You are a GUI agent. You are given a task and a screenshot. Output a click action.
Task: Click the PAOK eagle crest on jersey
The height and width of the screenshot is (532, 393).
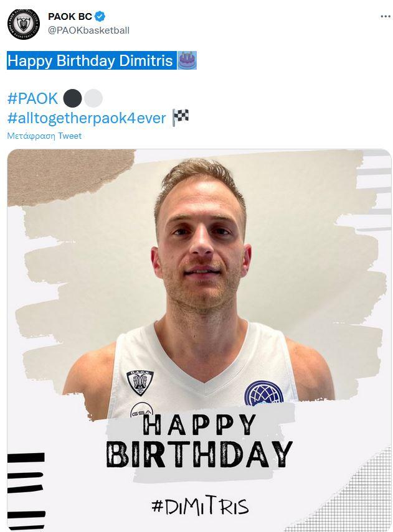tap(140, 383)
